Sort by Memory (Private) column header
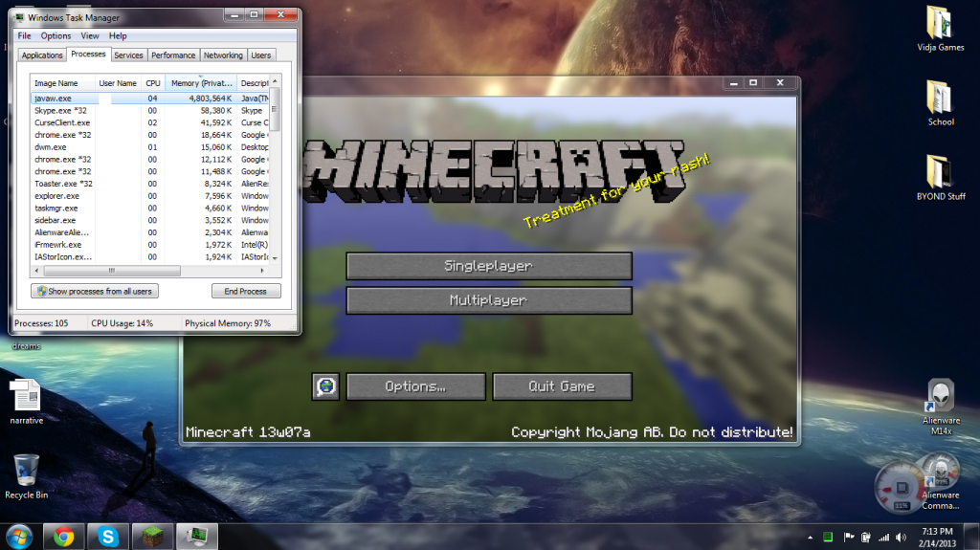Screen dimensions: 980x550 201,83
